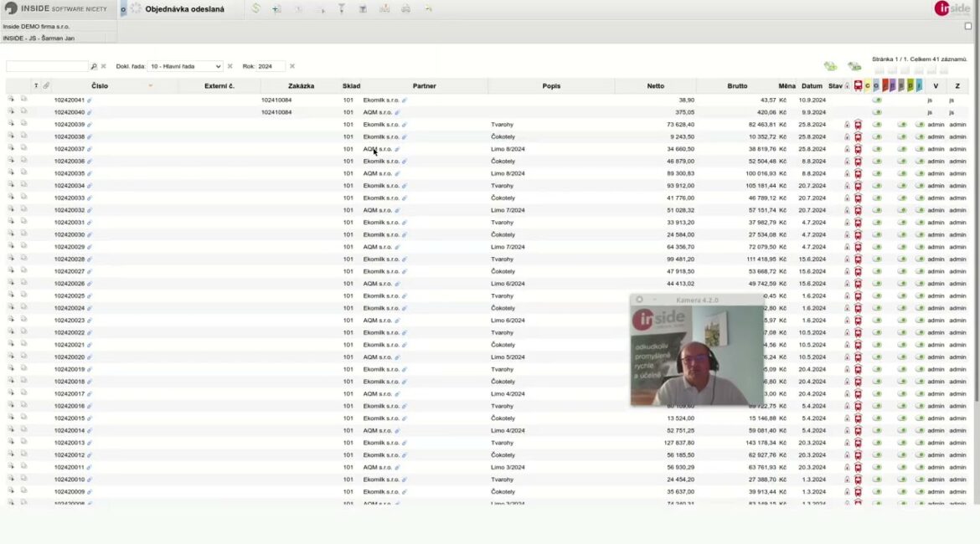Click the printer icon in top toolbar
980x544 pixels.
point(405,8)
